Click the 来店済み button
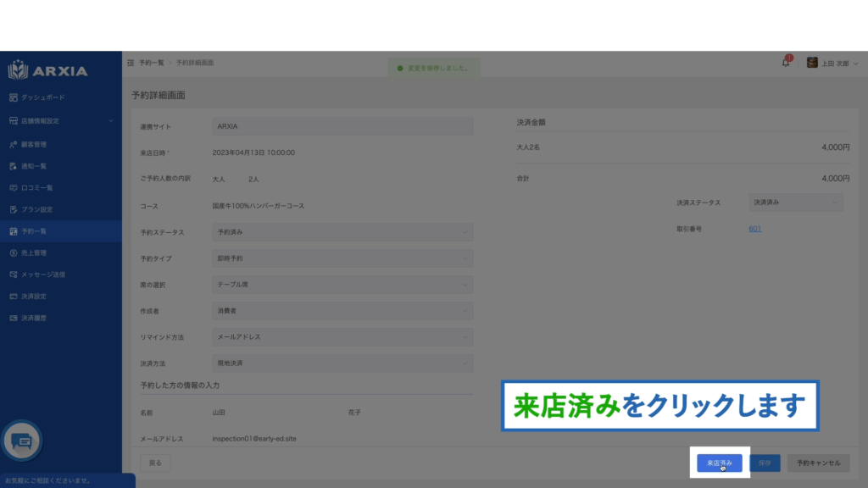 pos(719,463)
